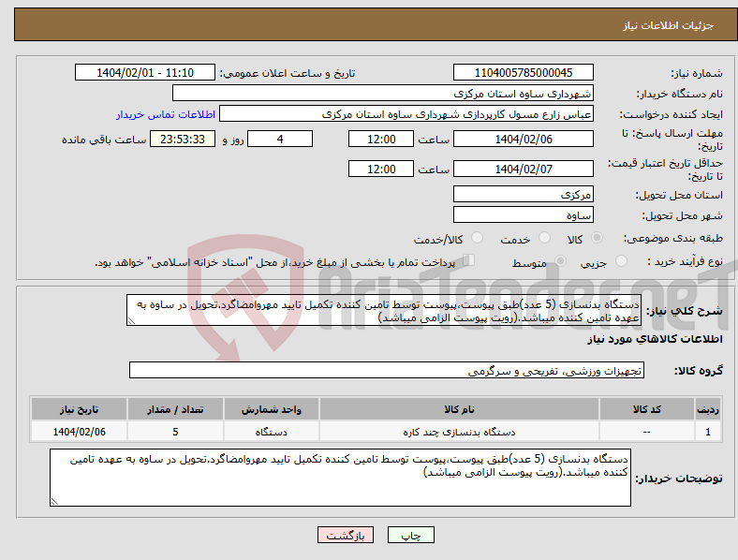
Task: Click the cell دستگاه بدنسازی چند کاره
Action: click(459, 432)
